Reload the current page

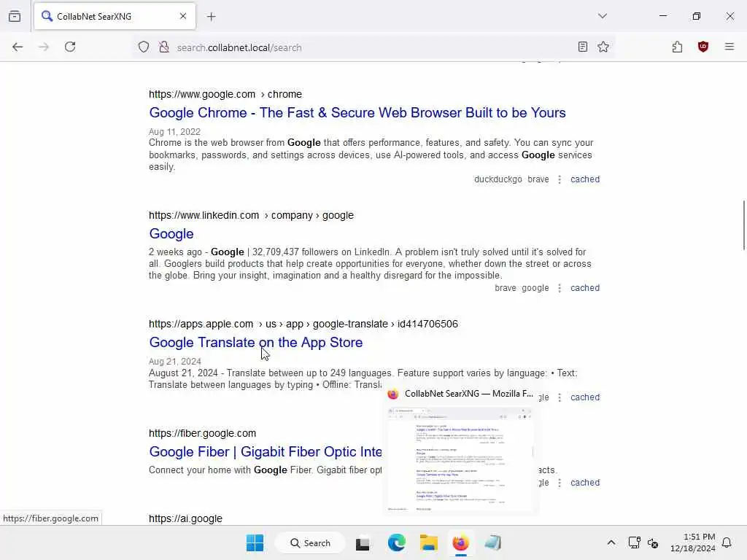tap(70, 47)
